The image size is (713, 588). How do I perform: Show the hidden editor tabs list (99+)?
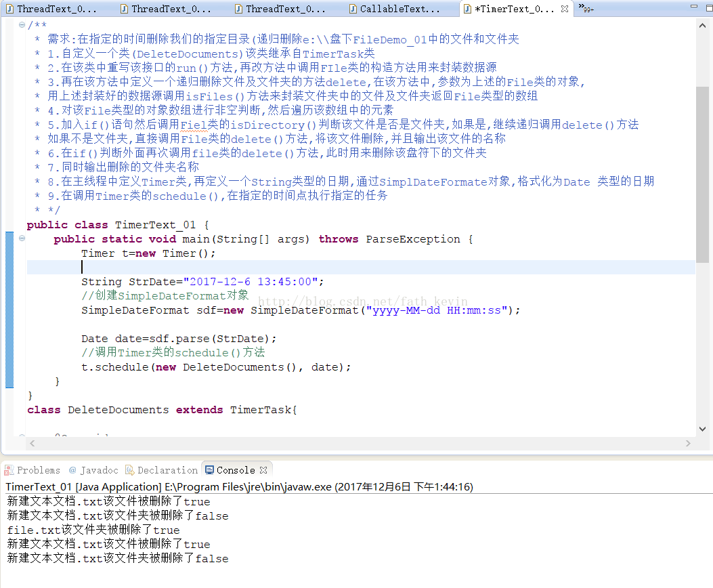[x=586, y=9]
